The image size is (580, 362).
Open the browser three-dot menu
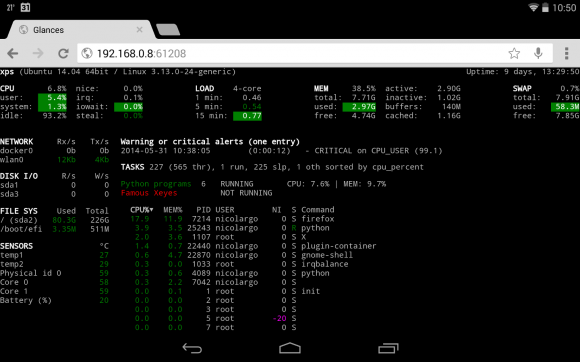tap(566, 54)
